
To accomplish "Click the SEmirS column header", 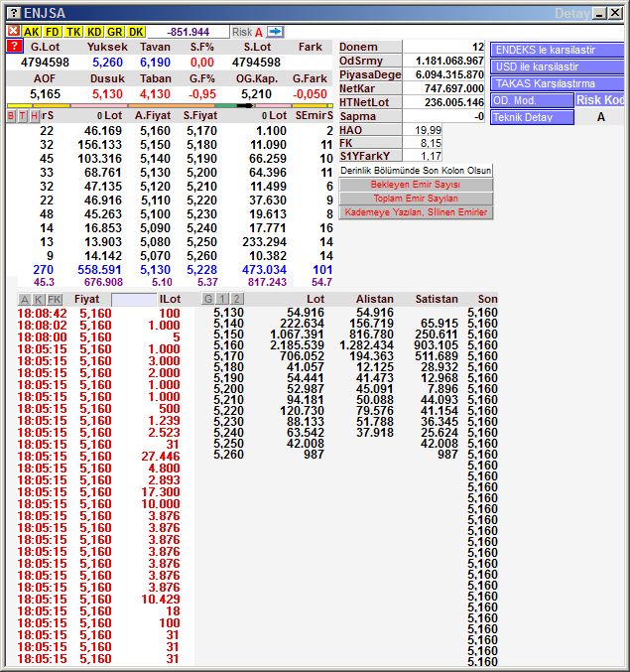I will pos(314,116).
